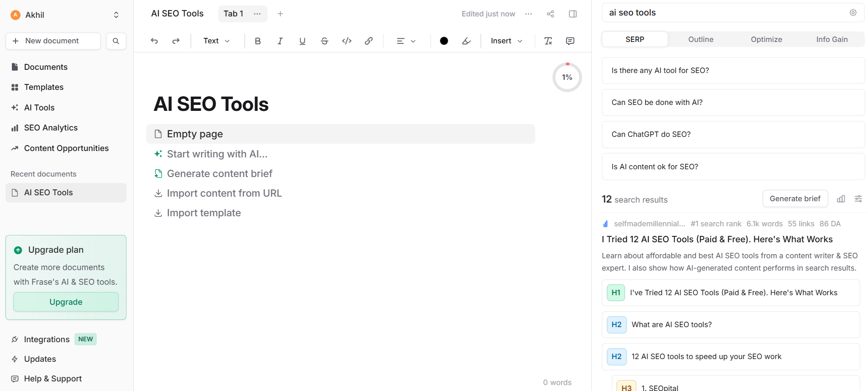Click the redo arrow icon

coord(176,41)
